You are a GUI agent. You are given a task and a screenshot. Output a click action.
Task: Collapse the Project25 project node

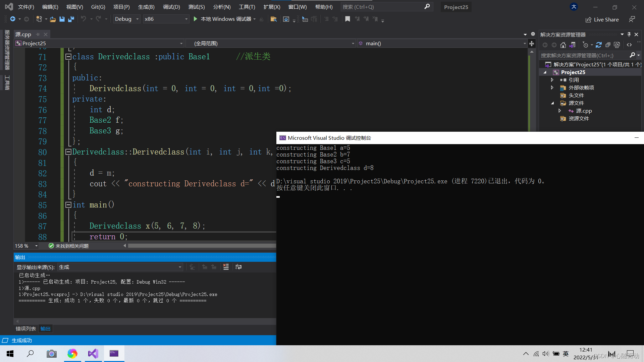(545, 72)
